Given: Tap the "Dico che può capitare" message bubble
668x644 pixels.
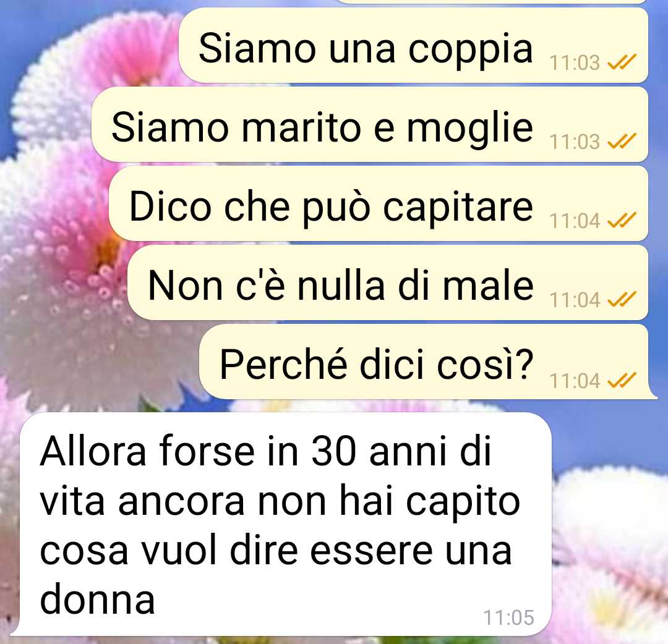Looking at the screenshot, I should tap(379, 203).
